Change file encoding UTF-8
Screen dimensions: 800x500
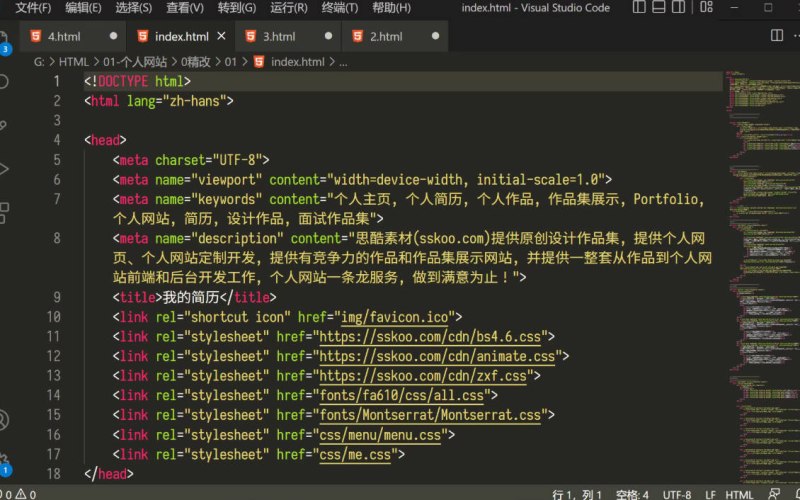(677, 494)
